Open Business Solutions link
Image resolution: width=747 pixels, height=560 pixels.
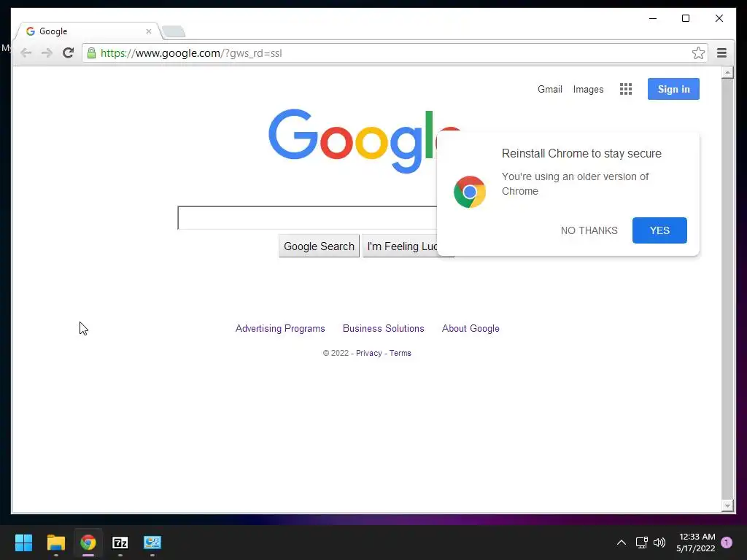point(384,329)
